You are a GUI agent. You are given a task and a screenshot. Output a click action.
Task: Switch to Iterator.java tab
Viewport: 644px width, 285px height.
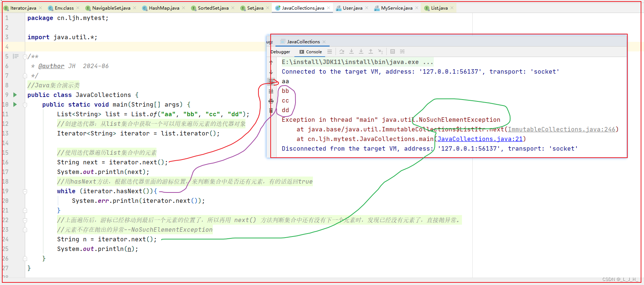23,8
